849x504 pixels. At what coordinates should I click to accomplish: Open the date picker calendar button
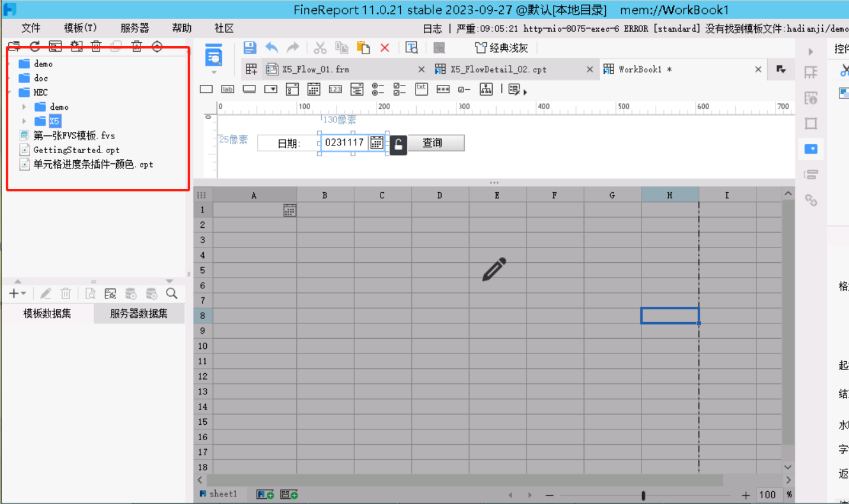[x=377, y=142]
